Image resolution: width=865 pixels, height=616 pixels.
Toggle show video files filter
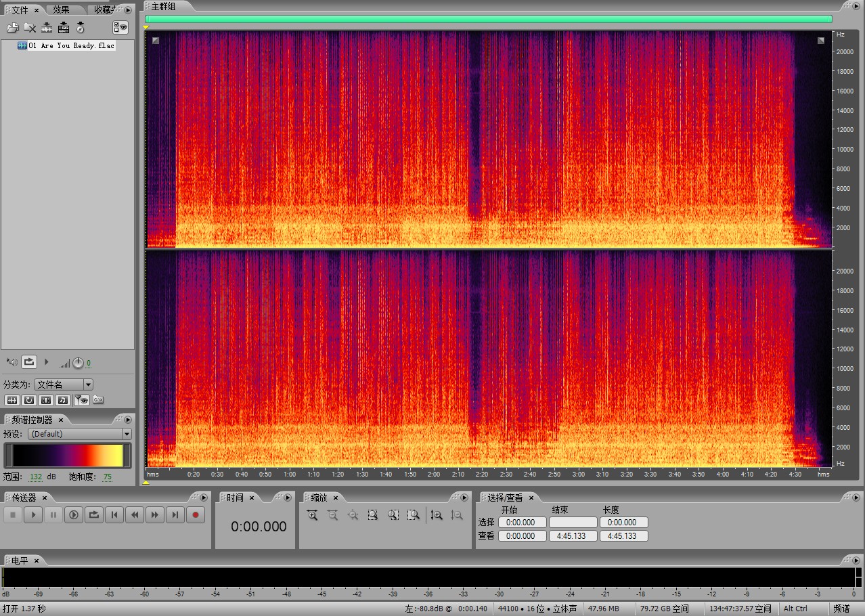[x=46, y=400]
